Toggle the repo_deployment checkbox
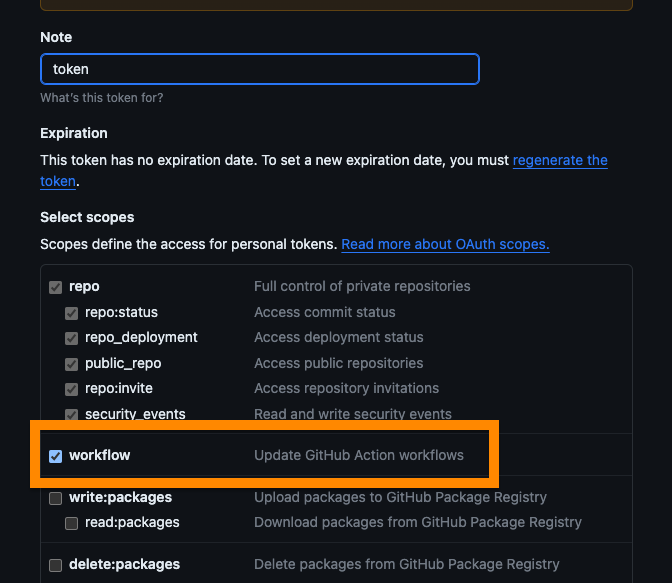This screenshot has height=583, width=672. (x=72, y=338)
